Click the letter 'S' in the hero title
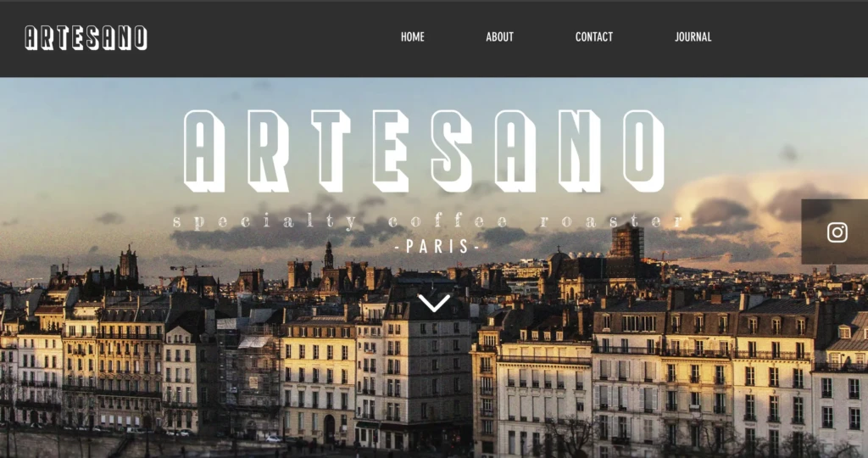The image size is (868, 458). pyautogui.click(x=452, y=151)
